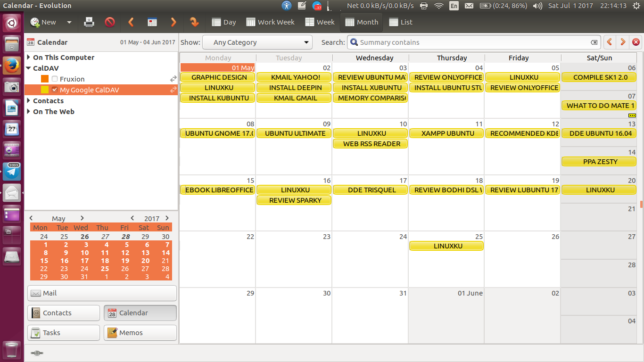Go to previous year in mini calendar

(132, 218)
